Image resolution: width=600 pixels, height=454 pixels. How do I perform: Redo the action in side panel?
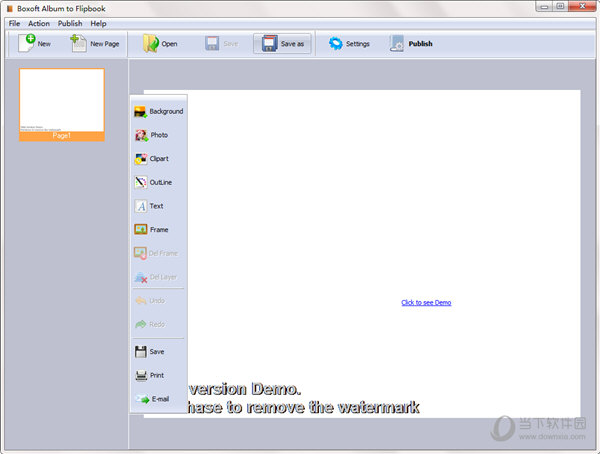click(150, 325)
